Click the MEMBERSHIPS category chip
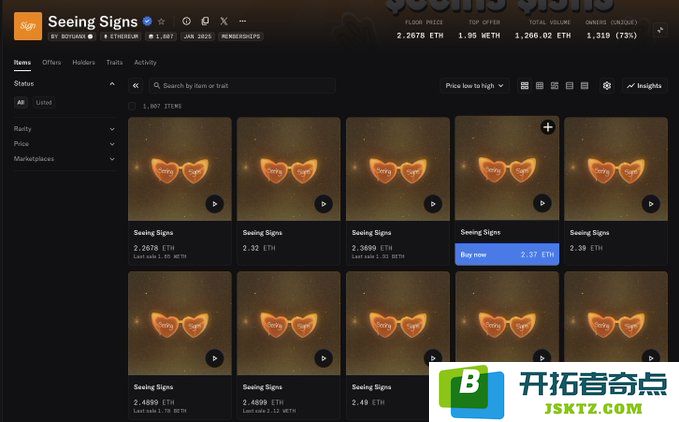The image size is (679, 422). 241,37
